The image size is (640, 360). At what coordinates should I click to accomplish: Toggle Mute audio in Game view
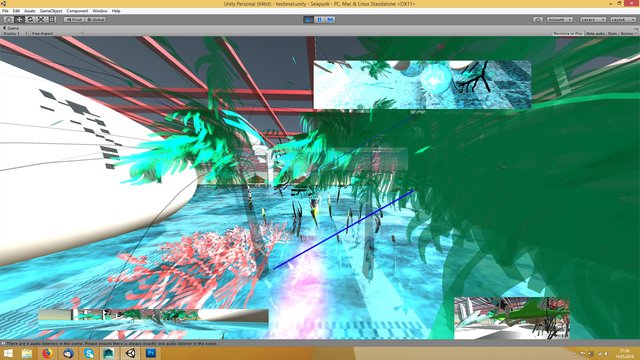[x=595, y=33]
